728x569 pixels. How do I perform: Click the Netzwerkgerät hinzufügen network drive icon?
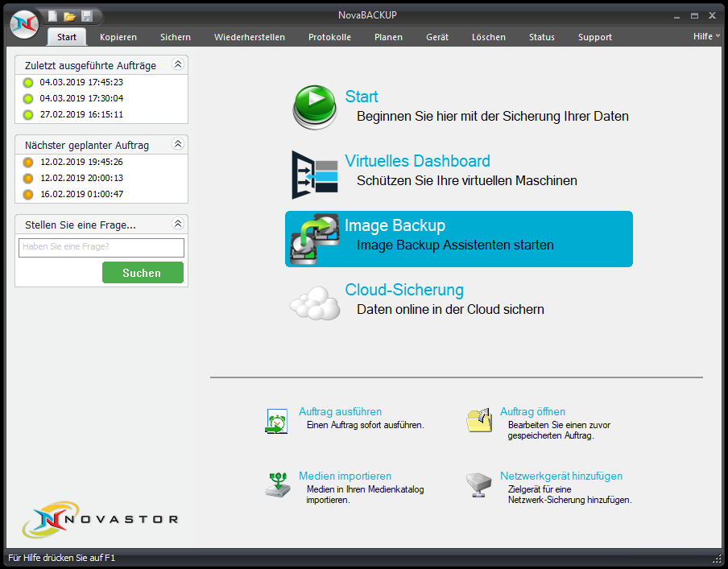click(x=478, y=485)
